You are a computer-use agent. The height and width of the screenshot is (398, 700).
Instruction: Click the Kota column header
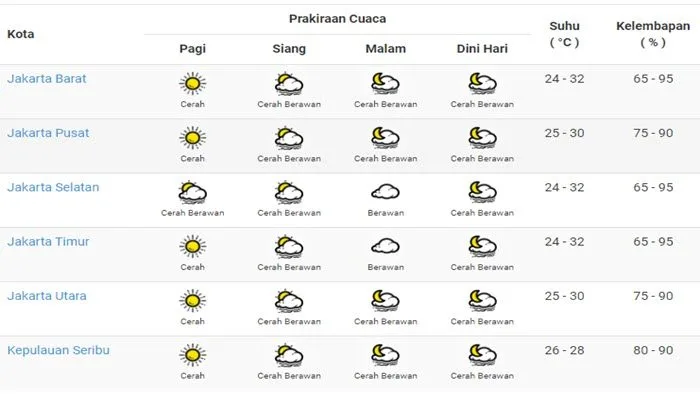coord(21,34)
